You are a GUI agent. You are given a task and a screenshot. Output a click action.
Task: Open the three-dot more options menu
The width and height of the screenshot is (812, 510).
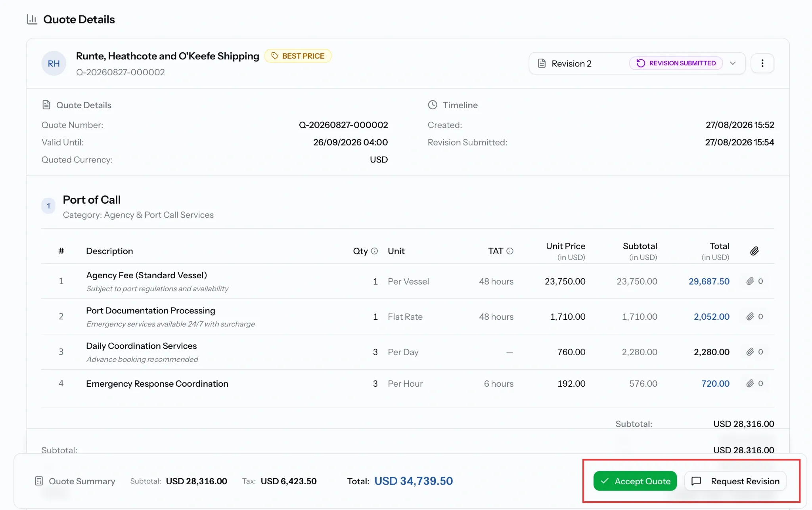tap(762, 63)
